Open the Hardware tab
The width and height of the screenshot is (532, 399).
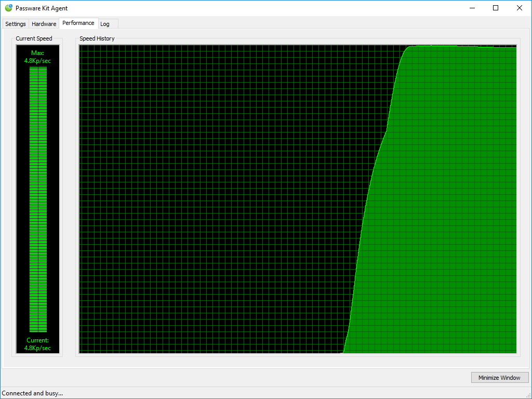[44, 24]
